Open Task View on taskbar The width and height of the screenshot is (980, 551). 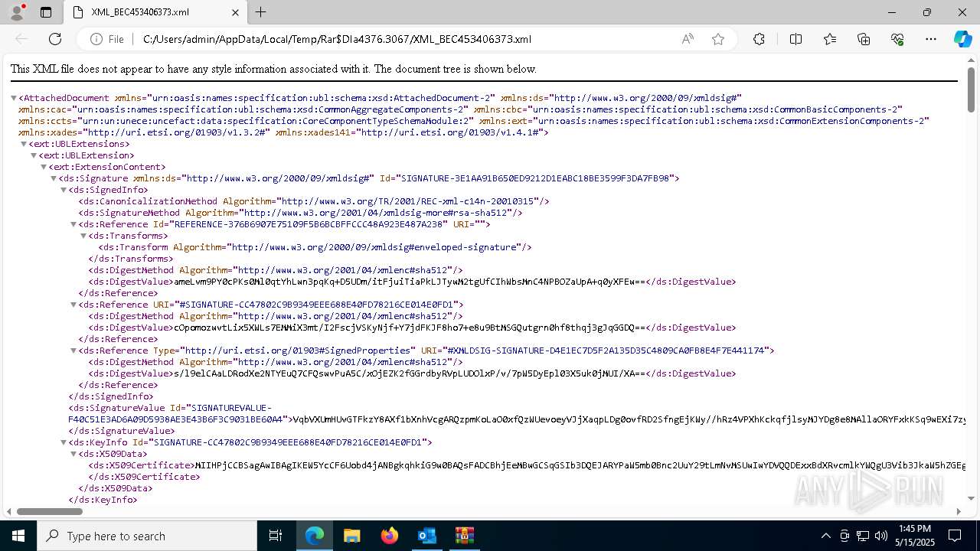click(x=276, y=536)
